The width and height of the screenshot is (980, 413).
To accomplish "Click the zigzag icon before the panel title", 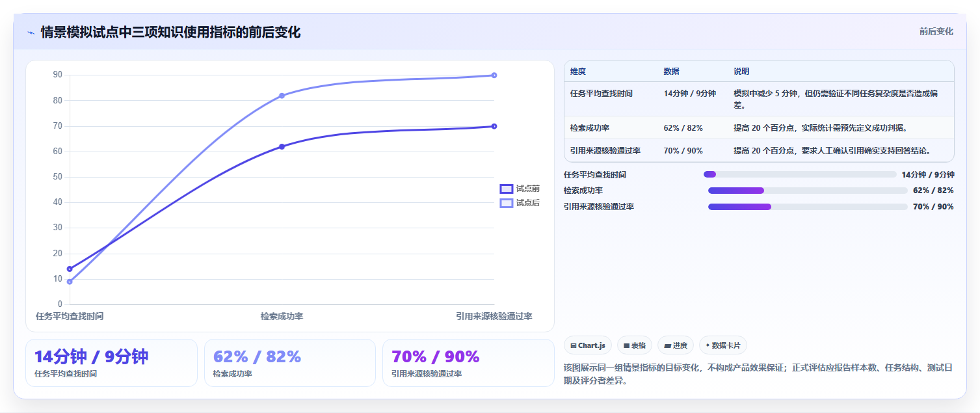I will (31, 33).
